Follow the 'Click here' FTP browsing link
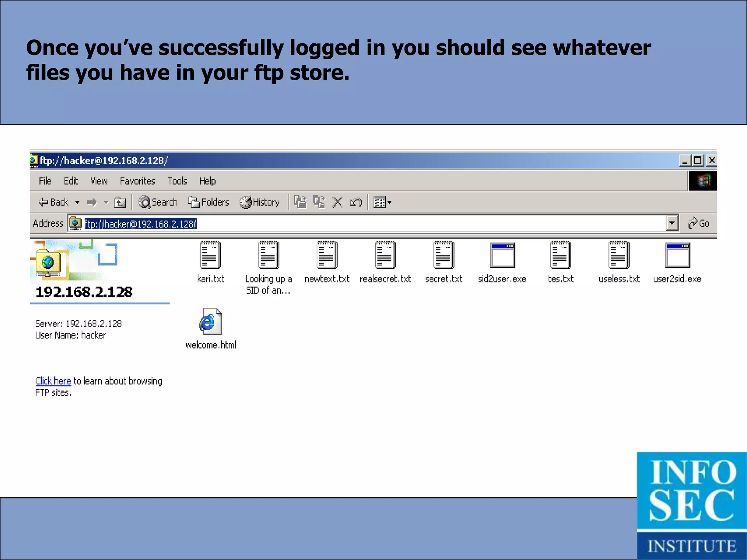This screenshot has width=747, height=560. click(x=53, y=381)
